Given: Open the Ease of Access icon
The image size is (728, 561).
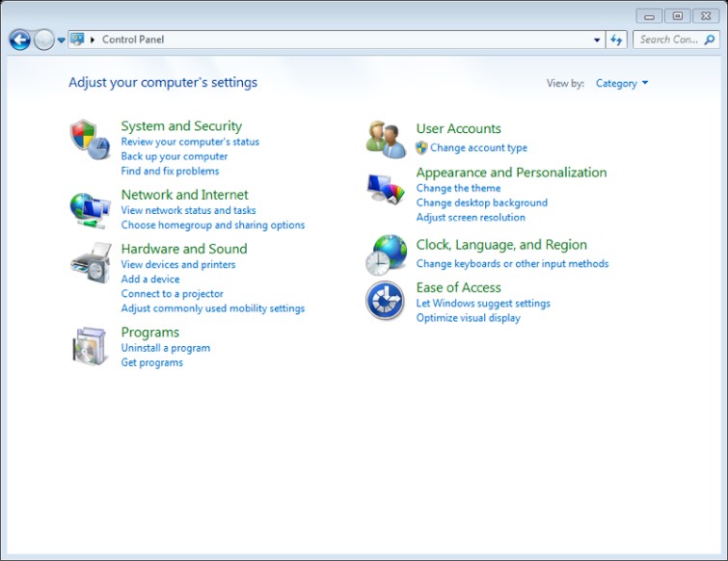Looking at the screenshot, I should [x=385, y=301].
